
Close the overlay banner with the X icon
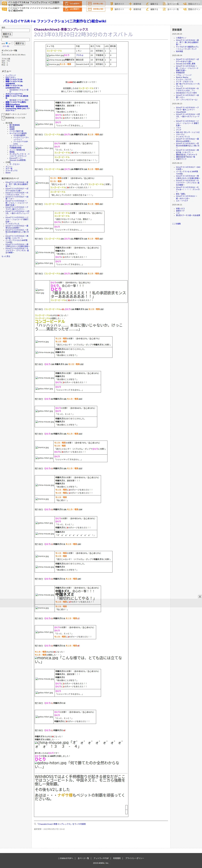(x=200, y=596)
